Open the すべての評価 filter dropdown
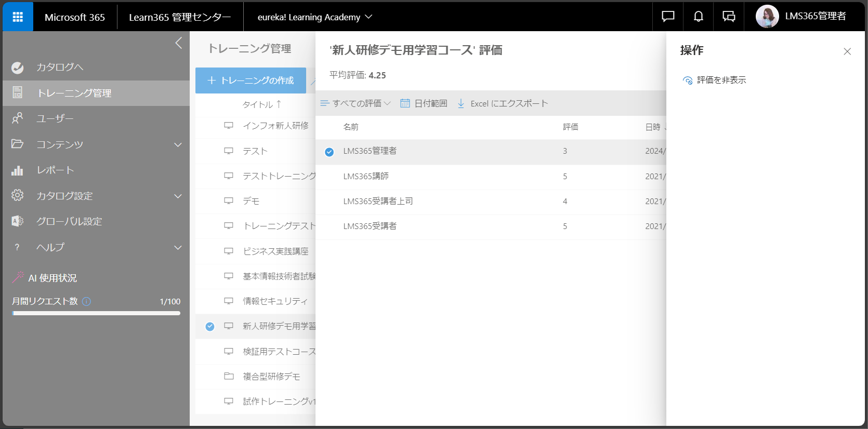The width and height of the screenshot is (868, 429). click(x=356, y=103)
